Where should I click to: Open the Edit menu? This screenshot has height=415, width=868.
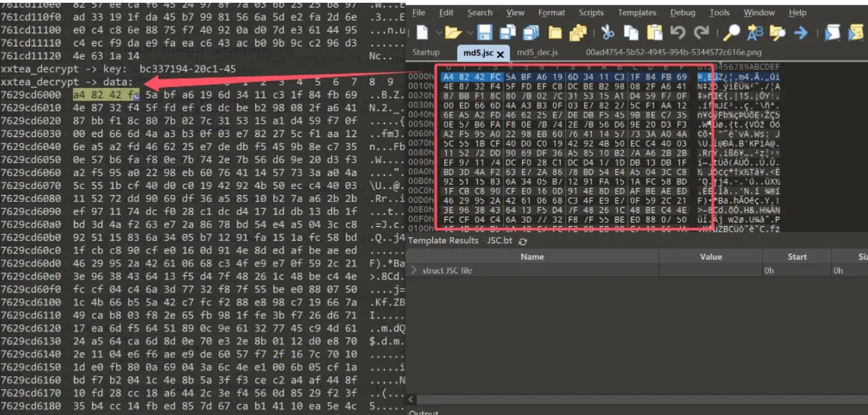coord(446,12)
